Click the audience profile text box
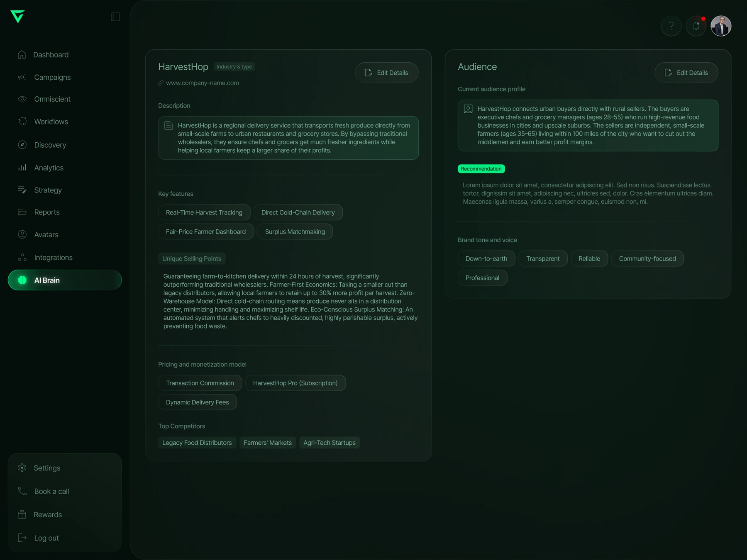 [x=588, y=126]
